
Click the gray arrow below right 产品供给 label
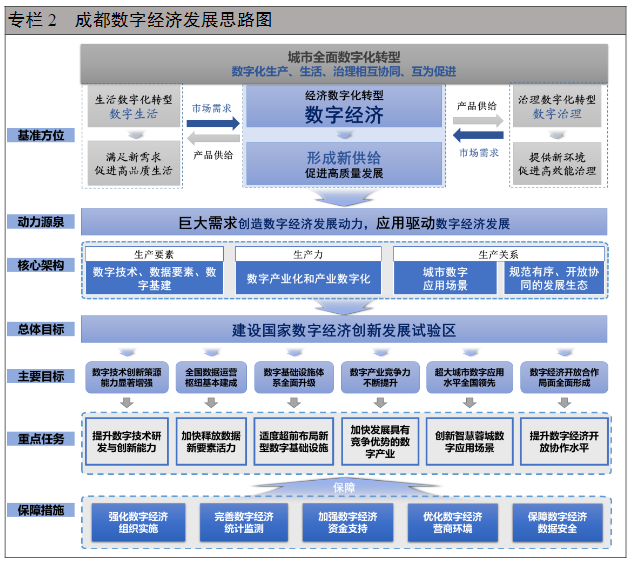477,121
